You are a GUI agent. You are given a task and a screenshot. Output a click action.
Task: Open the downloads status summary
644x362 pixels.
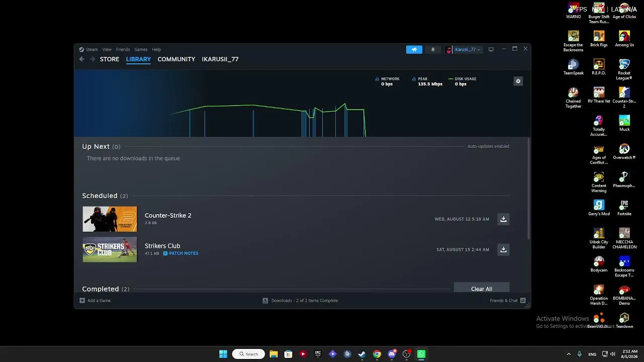coord(300,301)
